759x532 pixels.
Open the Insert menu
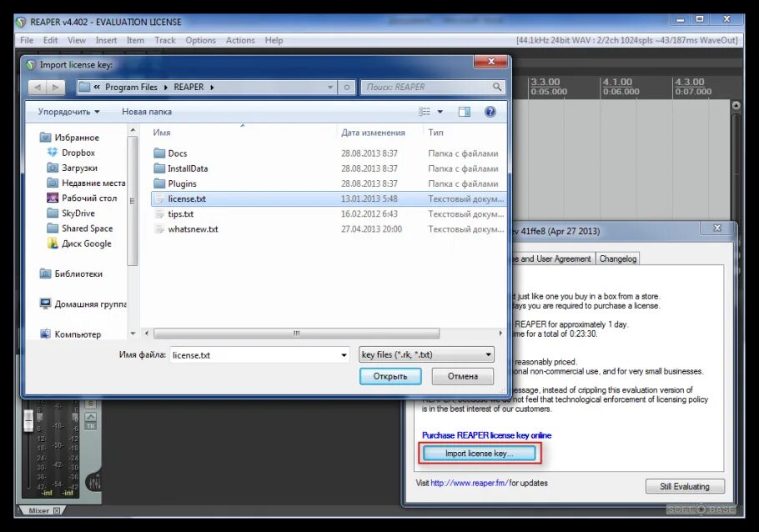[106, 40]
